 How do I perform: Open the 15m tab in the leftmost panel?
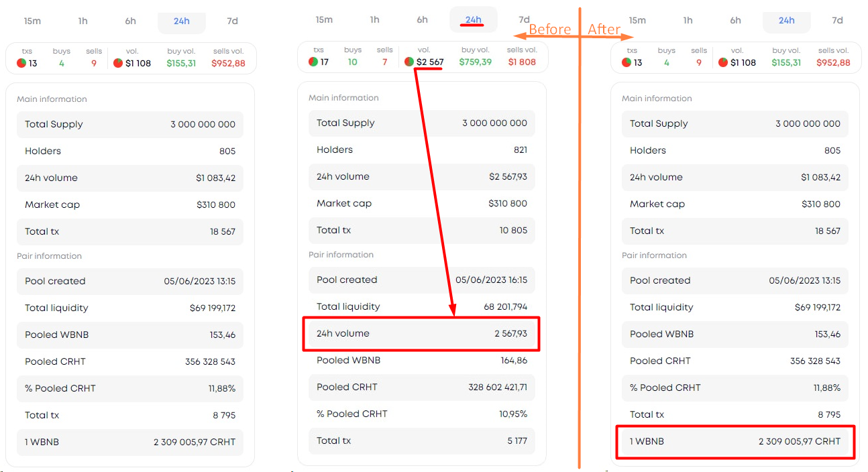pyautogui.click(x=32, y=21)
